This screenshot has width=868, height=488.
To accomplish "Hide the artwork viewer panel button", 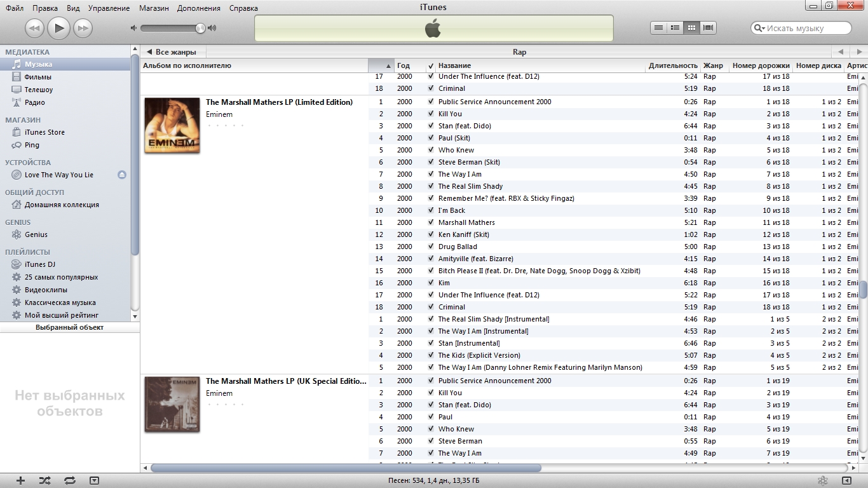I will click(94, 481).
